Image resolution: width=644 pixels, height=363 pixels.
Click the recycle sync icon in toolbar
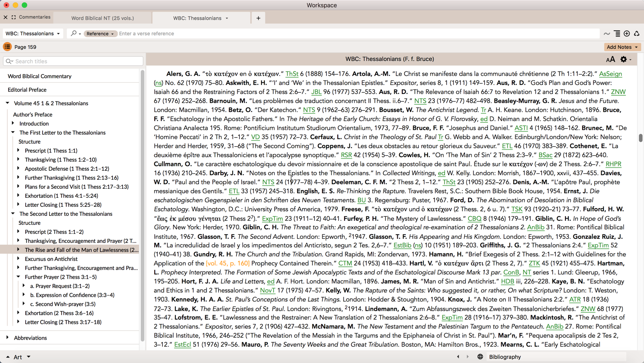click(x=636, y=33)
